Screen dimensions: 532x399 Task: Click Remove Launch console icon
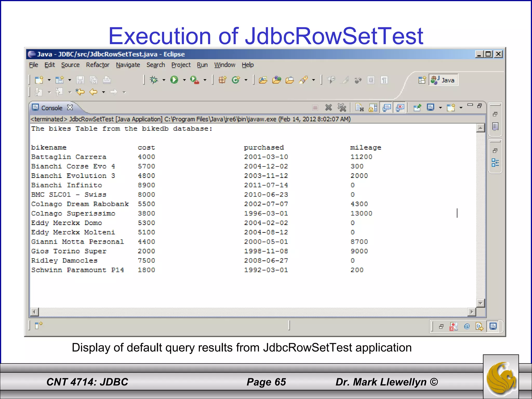329,107
